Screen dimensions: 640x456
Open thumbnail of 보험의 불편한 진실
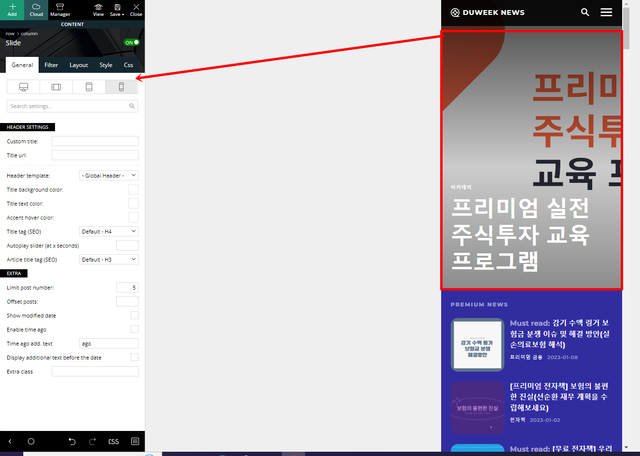[x=477, y=408]
